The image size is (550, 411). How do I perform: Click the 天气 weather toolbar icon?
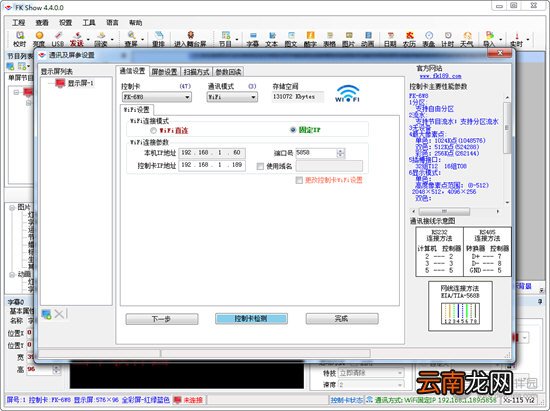467,39
